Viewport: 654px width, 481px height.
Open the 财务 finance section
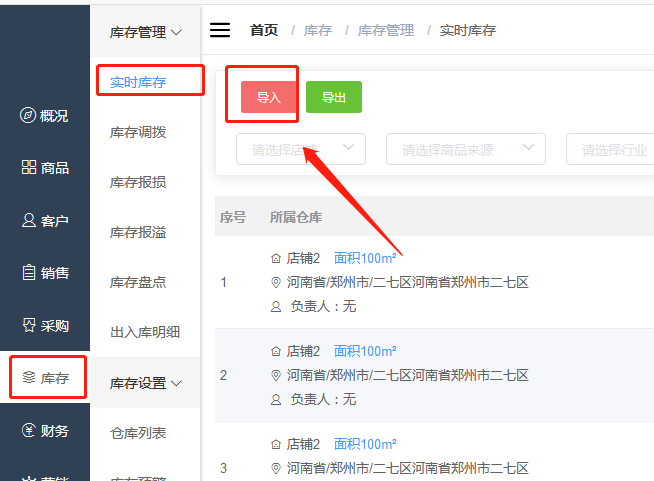point(45,430)
